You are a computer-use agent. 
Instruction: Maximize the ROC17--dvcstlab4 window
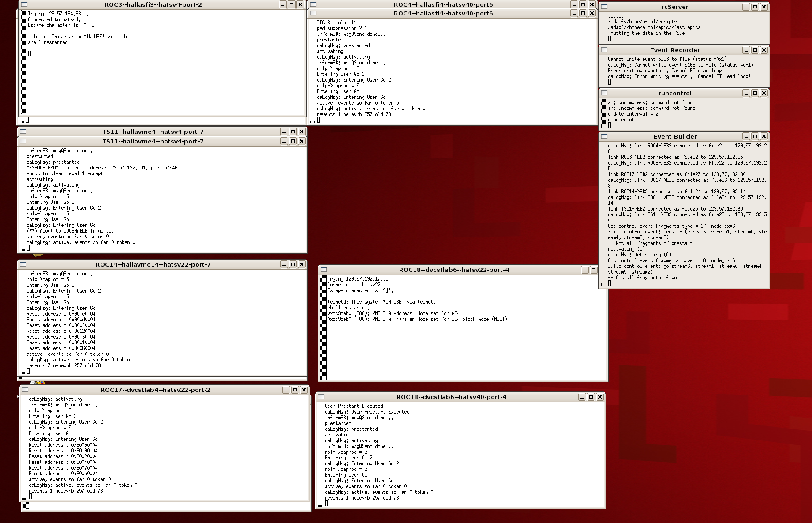[x=295, y=390]
